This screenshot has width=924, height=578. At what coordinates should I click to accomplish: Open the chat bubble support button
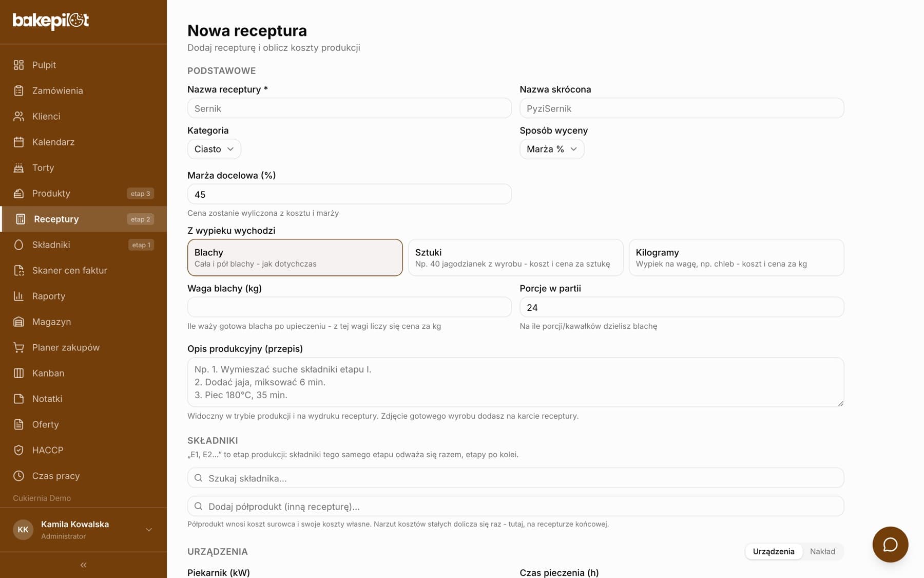point(890,545)
